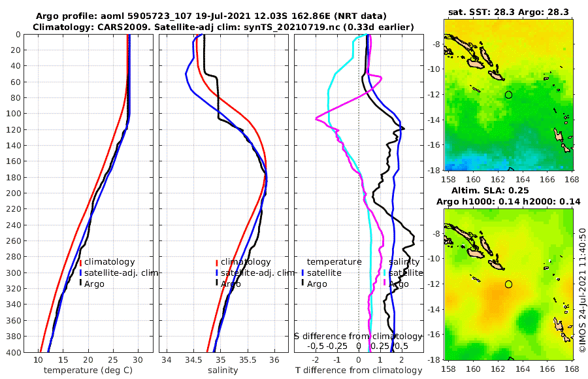Click the magenta salinity Argo legend marker

pos(385,284)
